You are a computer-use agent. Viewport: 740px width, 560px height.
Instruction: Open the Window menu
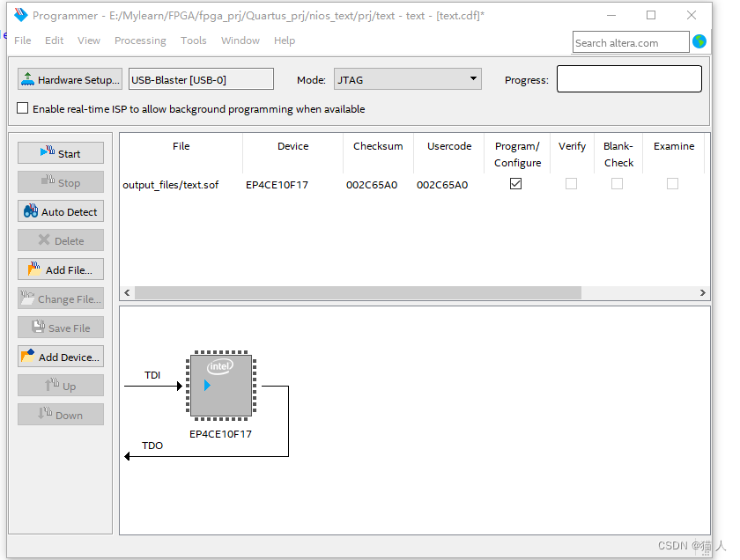(240, 41)
